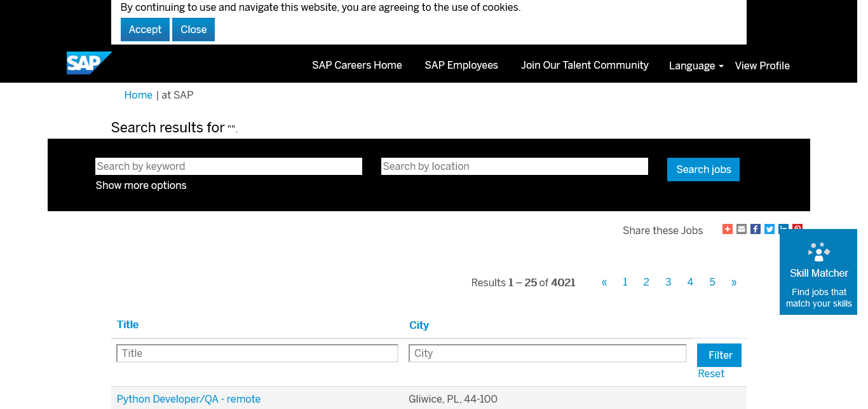Accept the cookies notice
The width and height of the screenshot is (868, 409).
[x=145, y=29]
